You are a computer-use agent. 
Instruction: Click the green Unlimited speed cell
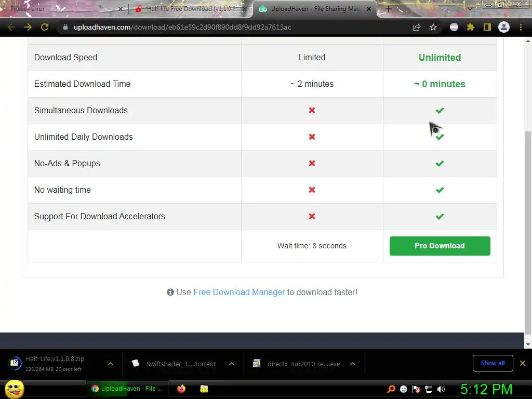coord(440,58)
